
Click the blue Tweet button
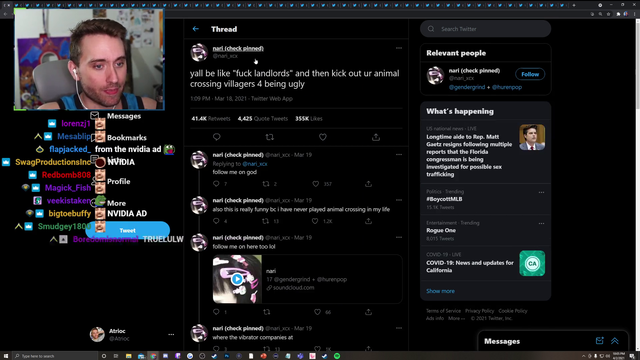[128, 230]
